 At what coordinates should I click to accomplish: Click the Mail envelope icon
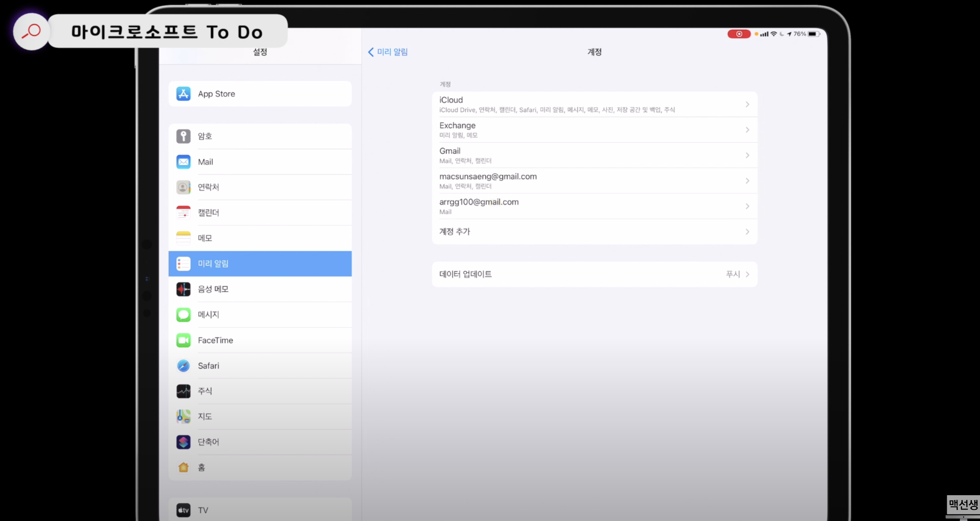pos(183,162)
